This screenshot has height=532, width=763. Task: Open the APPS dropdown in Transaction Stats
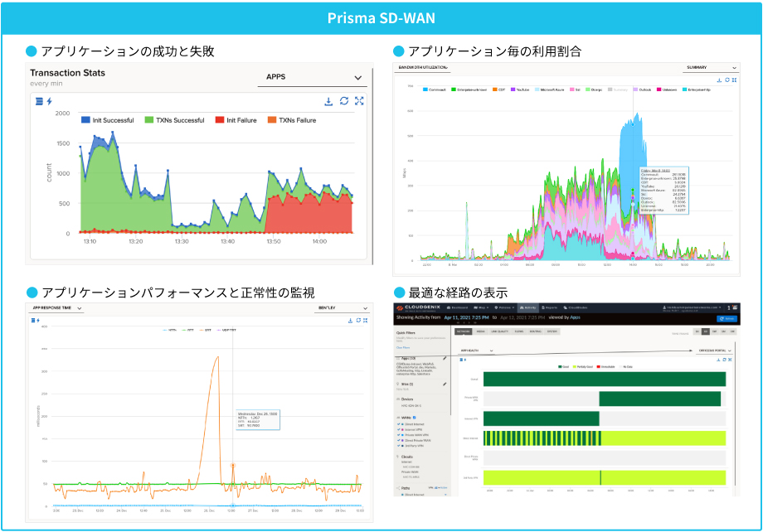(313, 77)
